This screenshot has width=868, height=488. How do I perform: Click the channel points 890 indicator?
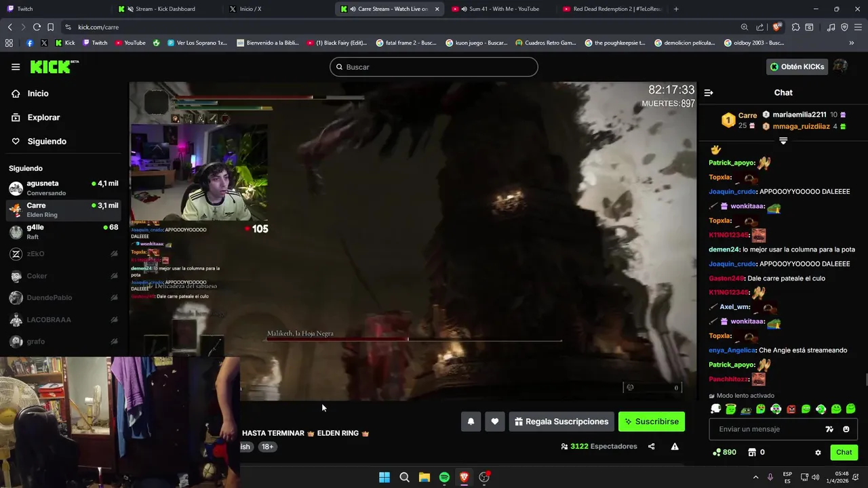click(x=724, y=452)
